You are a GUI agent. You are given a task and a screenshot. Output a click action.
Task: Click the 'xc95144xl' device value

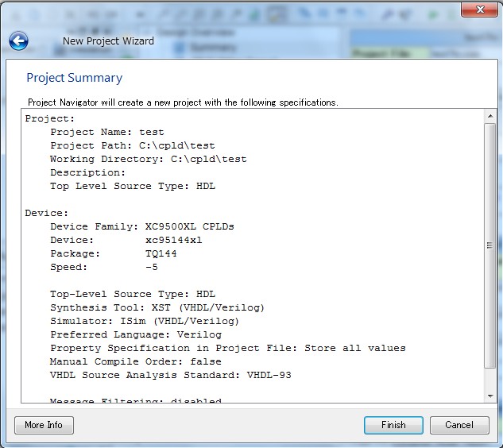[173, 240]
